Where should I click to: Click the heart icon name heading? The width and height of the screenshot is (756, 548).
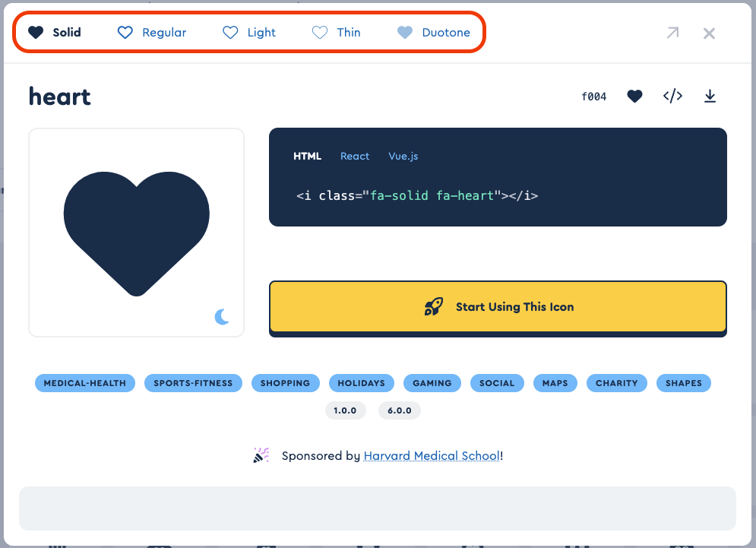[x=60, y=97]
